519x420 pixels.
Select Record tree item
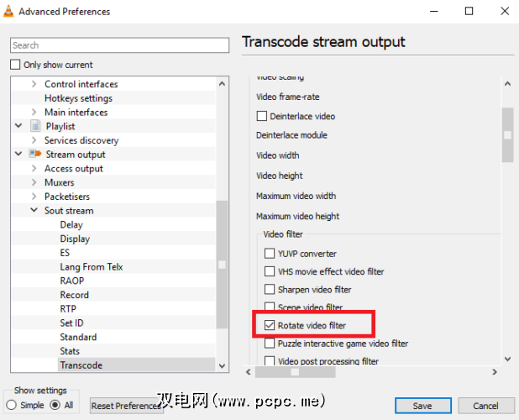pos(75,295)
